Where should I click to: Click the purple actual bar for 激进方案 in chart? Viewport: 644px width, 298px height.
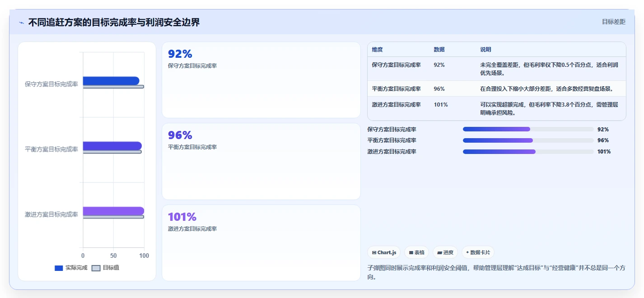pyautogui.click(x=113, y=211)
